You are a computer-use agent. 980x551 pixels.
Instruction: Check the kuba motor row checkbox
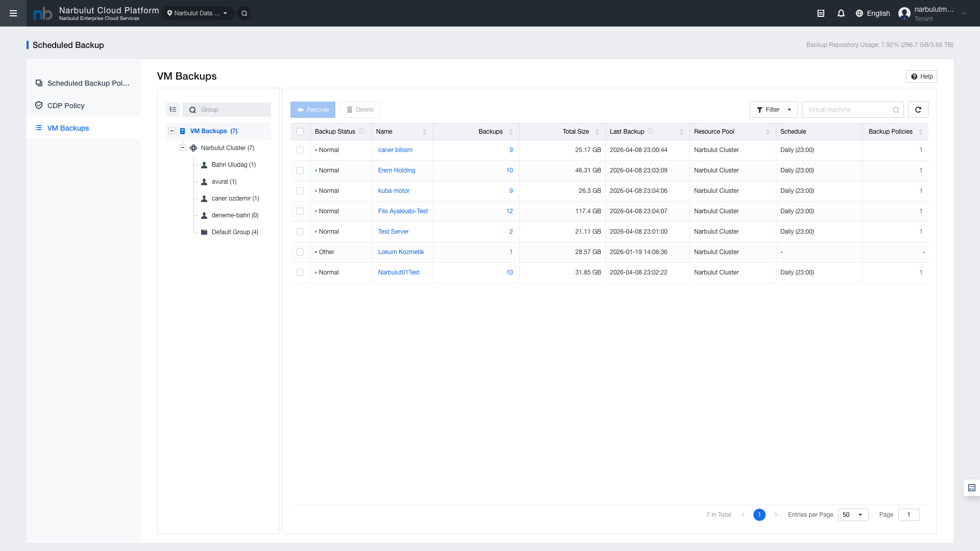[x=300, y=191]
